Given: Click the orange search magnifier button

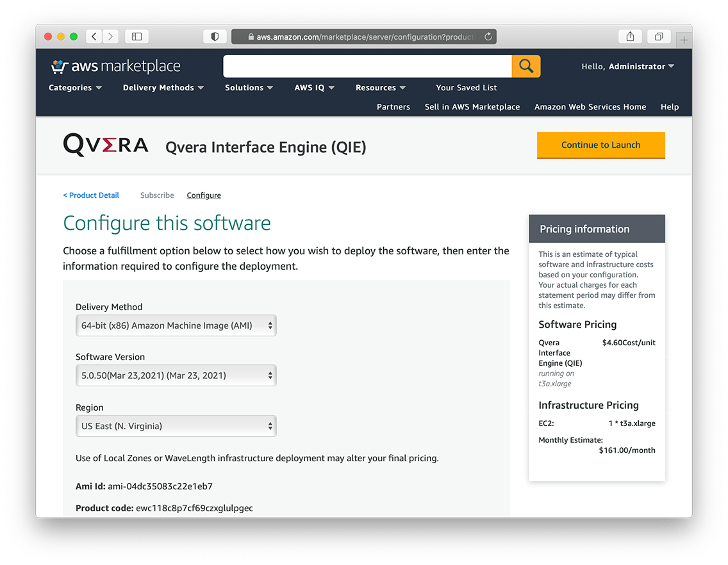Looking at the screenshot, I should pyautogui.click(x=526, y=66).
